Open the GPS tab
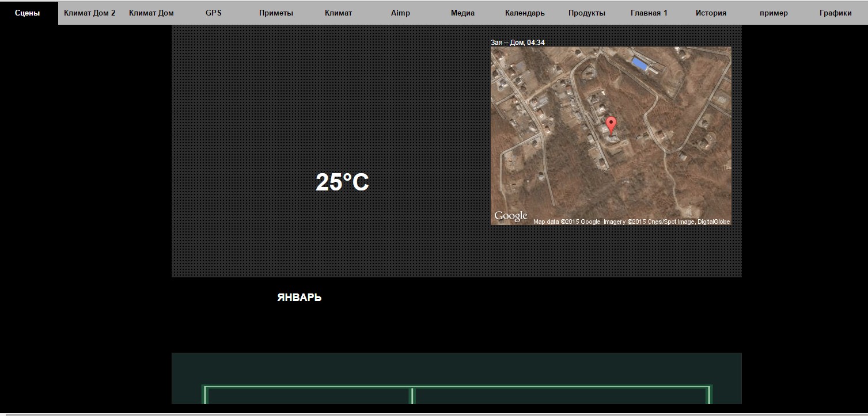Image resolution: width=868 pixels, height=416 pixels. pos(214,13)
